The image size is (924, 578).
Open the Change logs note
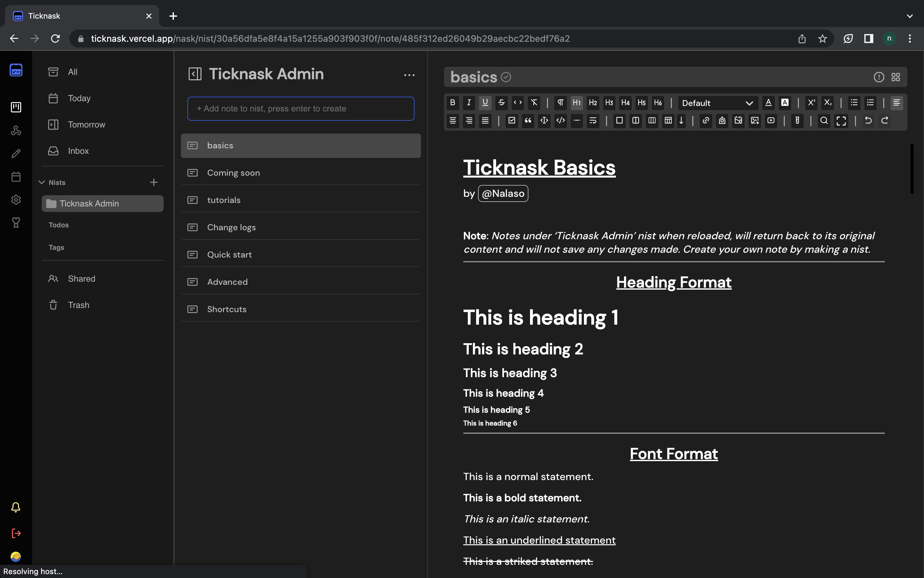click(301, 227)
